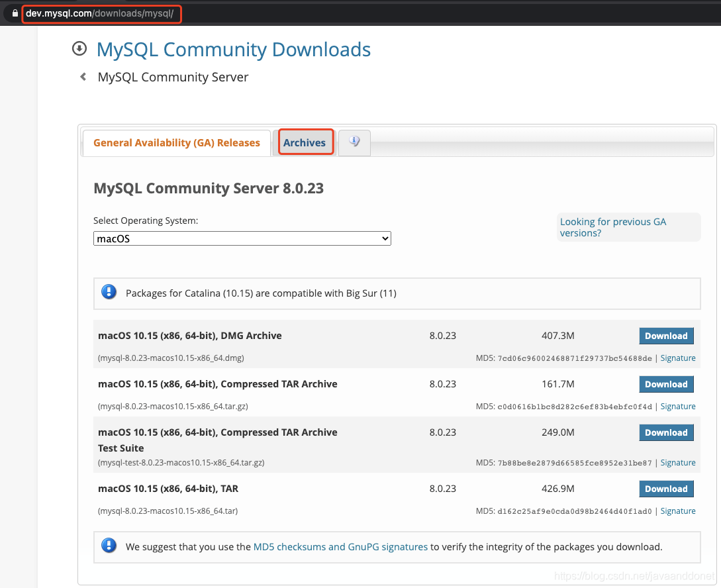Click filename (mysql-test-8.0.23-macos10.15-x86_64.tar.gz)

[181, 463]
